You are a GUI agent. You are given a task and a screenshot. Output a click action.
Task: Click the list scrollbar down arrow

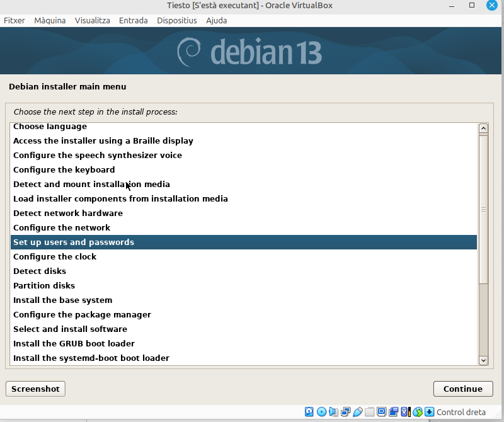tap(483, 360)
